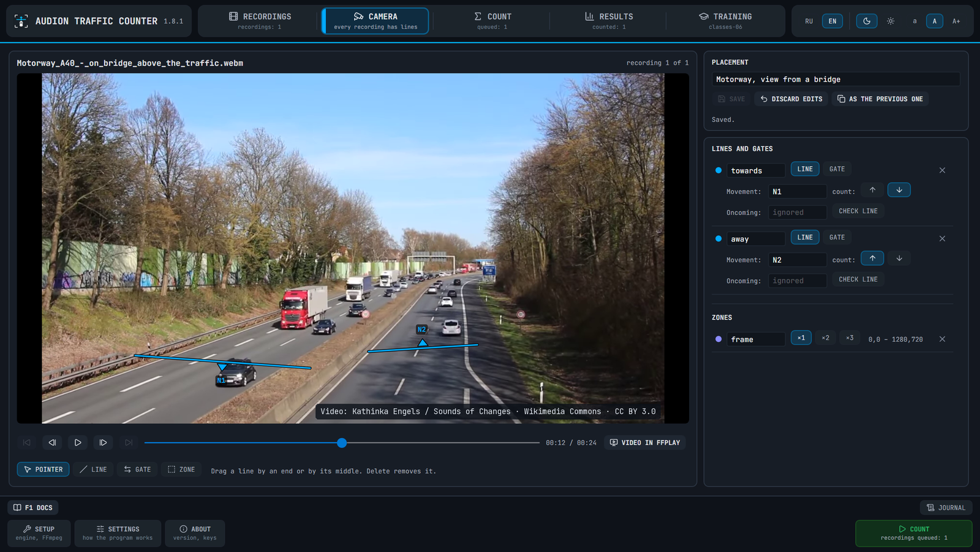The image size is (980, 552).
Task: Edit the N2 movement field
Action: [x=797, y=260]
